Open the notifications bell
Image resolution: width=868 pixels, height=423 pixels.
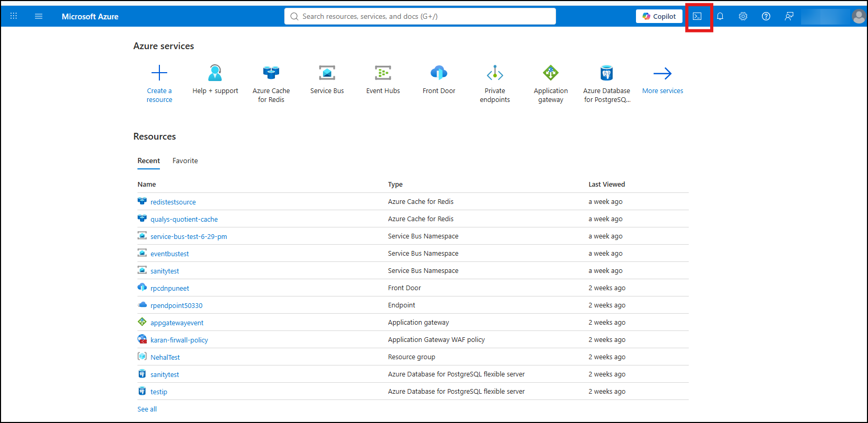coord(720,16)
